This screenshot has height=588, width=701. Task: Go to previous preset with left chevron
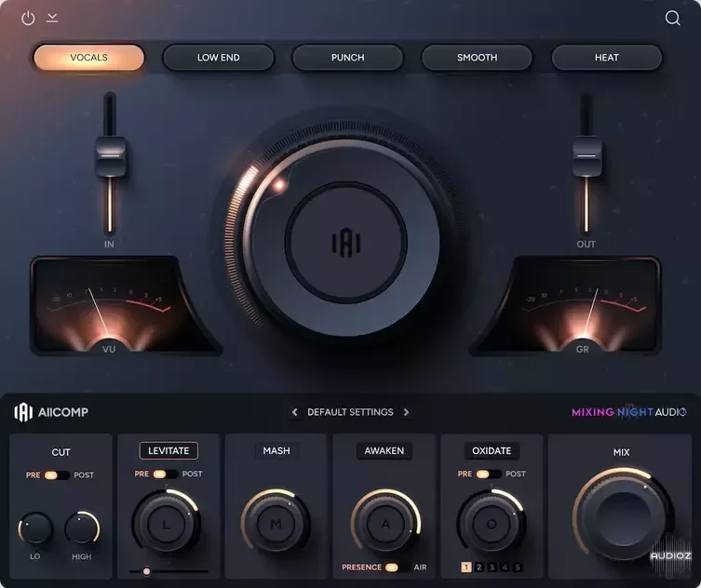tap(294, 412)
